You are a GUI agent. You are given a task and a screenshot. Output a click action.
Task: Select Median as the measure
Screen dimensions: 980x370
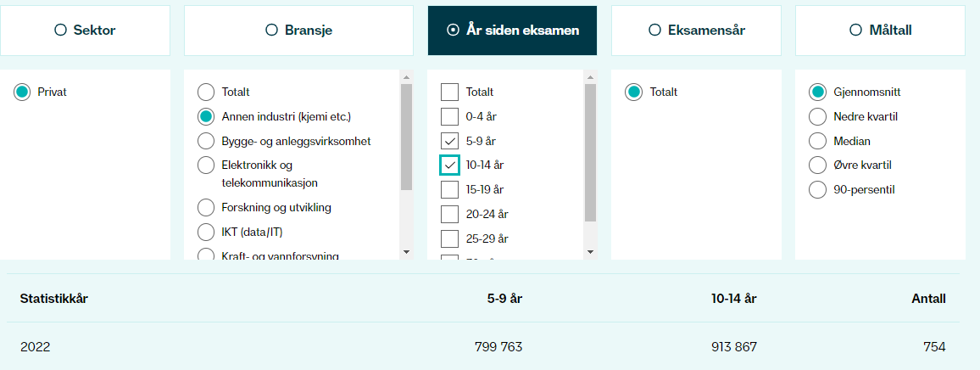(x=817, y=141)
